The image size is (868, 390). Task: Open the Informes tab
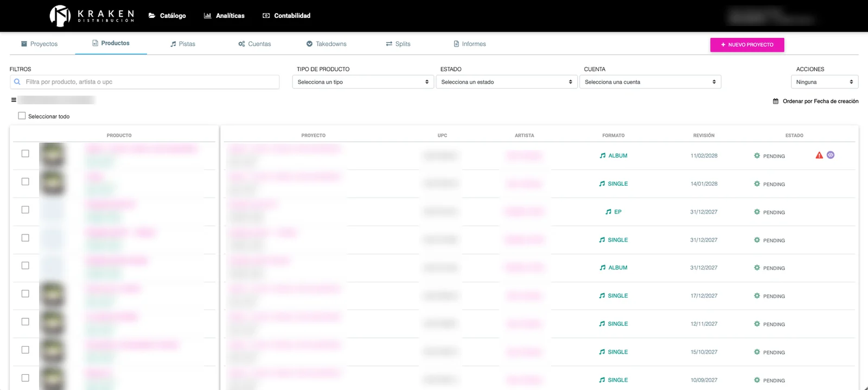(x=470, y=44)
